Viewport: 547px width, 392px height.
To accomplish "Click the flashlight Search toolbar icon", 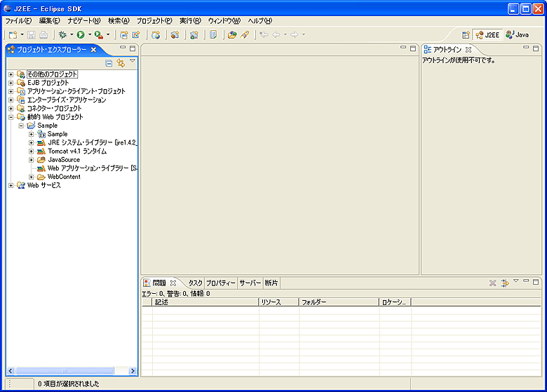I will coord(245,34).
